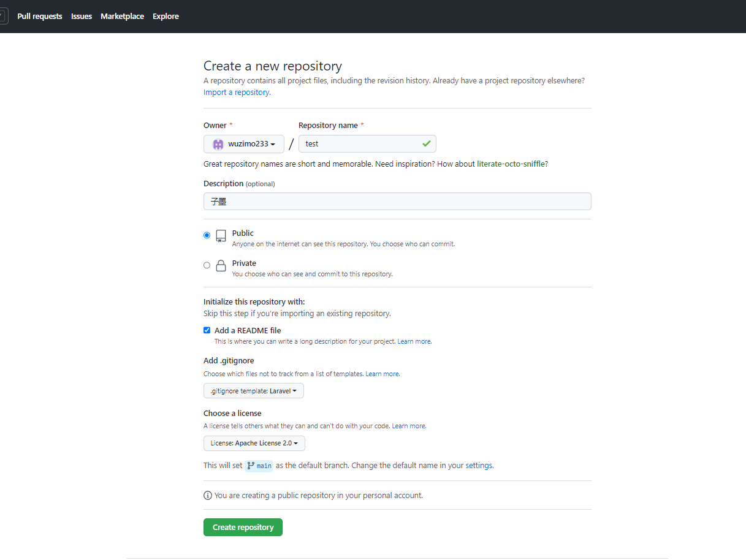
Task: Click the info icon beside public repository notice
Action: [x=208, y=495]
